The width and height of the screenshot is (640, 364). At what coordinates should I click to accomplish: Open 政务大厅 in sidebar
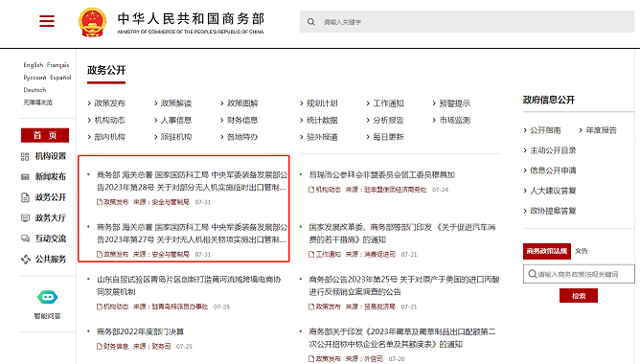point(51,217)
